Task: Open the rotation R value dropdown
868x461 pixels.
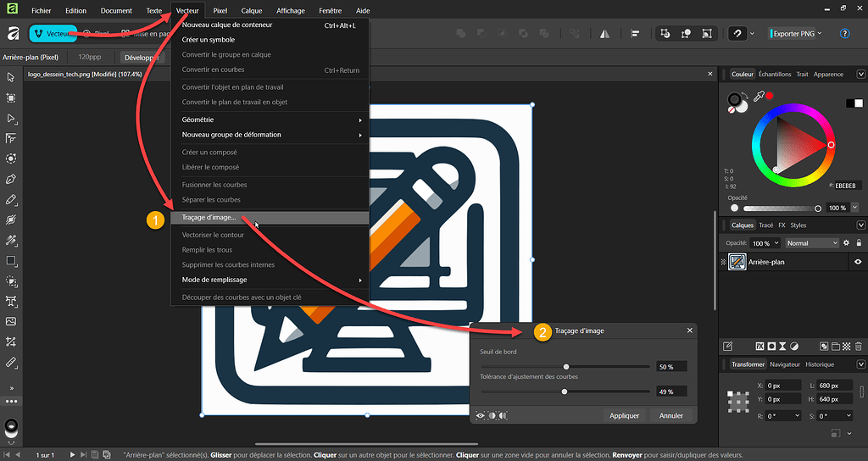Action: click(797, 416)
